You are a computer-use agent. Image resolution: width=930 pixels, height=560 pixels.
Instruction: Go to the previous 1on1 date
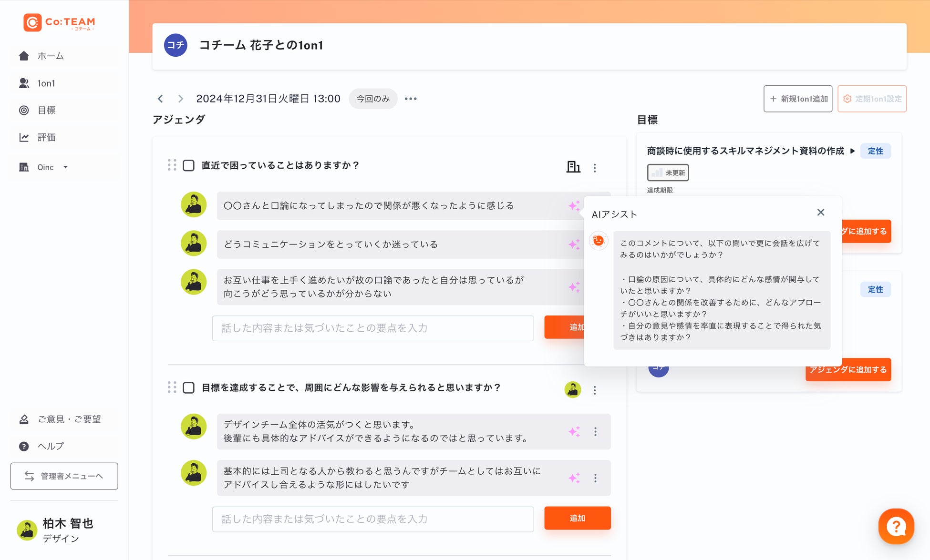point(160,99)
